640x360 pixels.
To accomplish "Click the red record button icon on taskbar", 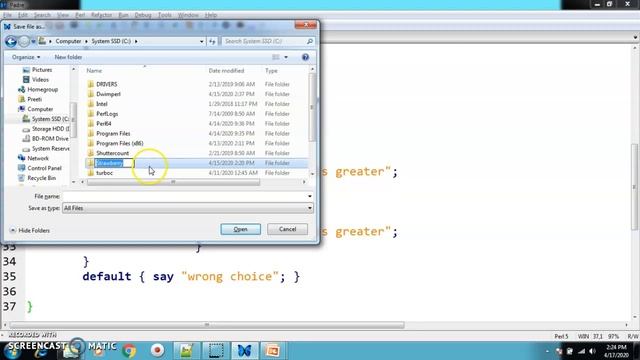I will coord(157,351).
